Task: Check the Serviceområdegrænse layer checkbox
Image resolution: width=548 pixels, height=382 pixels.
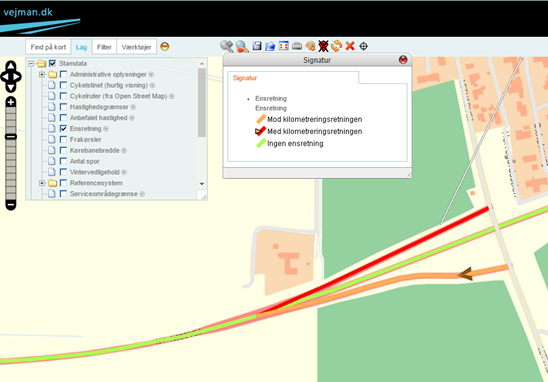Action: click(x=63, y=194)
